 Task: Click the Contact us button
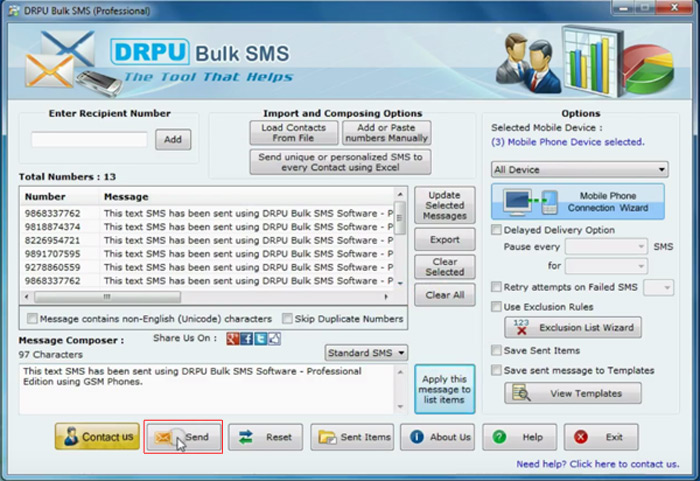tap(97, 436)
